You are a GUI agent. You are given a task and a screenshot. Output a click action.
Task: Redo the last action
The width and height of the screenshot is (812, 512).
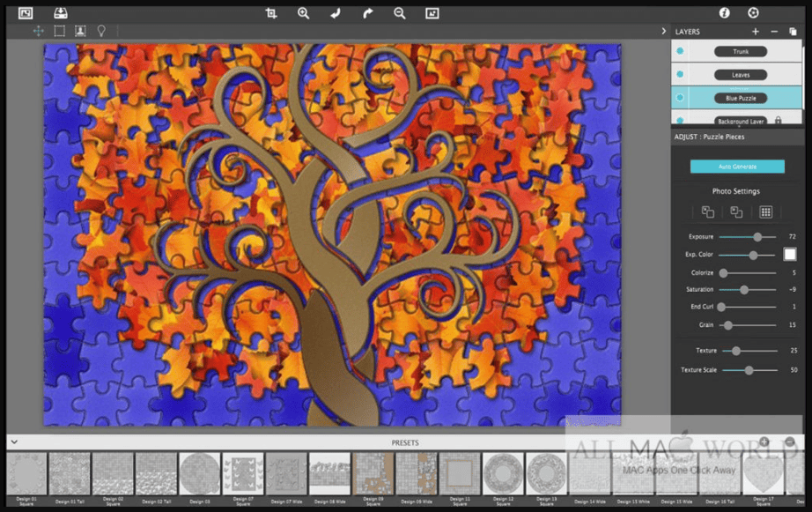[367, 13]
